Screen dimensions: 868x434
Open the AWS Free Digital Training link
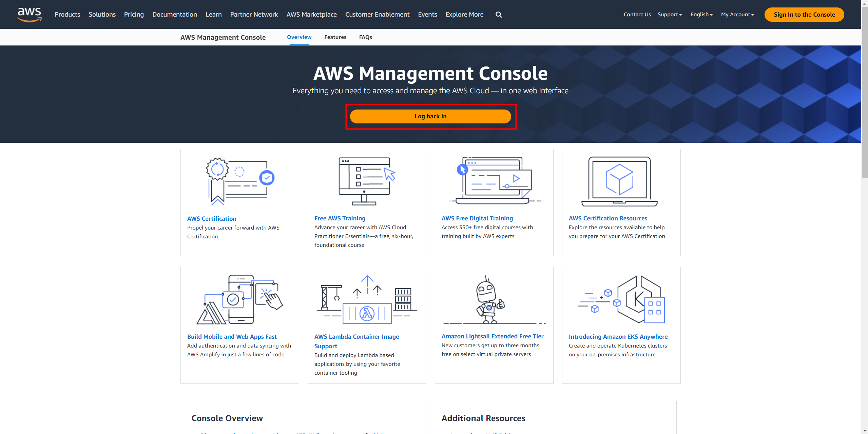click(477, 218)
